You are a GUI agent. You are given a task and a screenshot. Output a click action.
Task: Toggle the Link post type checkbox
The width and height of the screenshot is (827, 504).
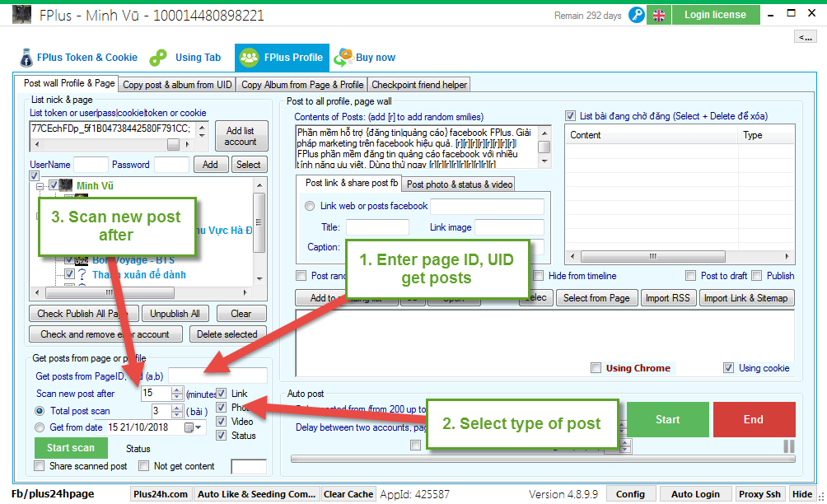coord(222,394)
